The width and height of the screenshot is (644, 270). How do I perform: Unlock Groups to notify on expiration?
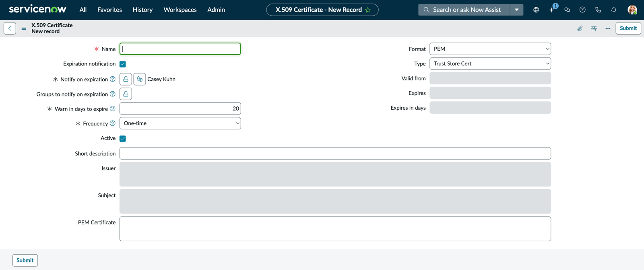pos(126,94)
